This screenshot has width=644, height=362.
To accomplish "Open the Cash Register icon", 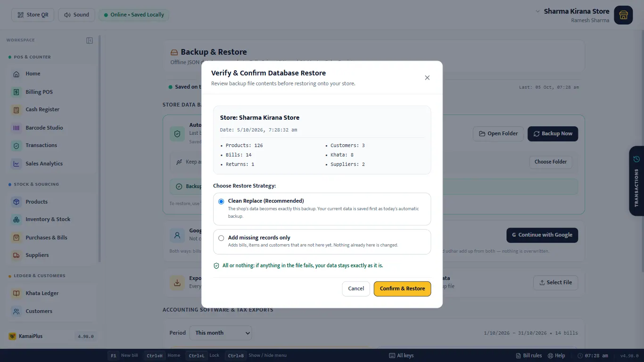I will [x=17, y=109].
